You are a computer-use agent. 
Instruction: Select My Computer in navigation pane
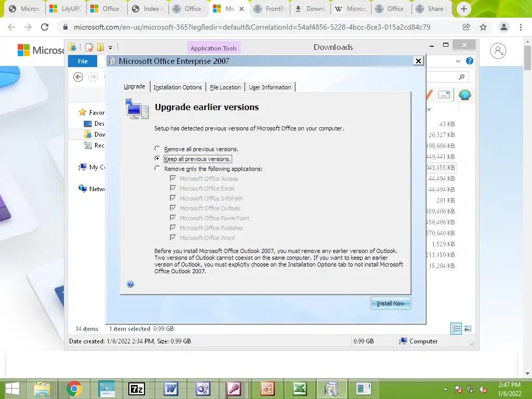(91, 167)
